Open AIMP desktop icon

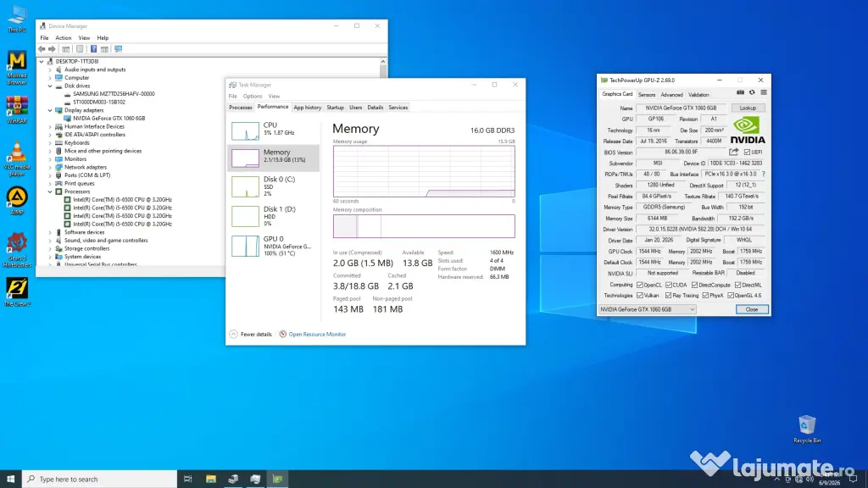[17, 200]
